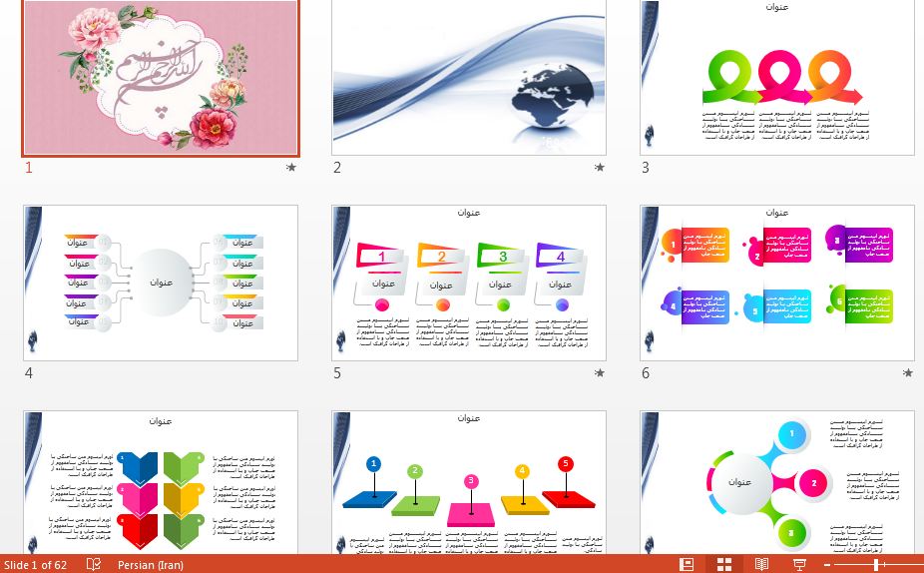The width and height of the screenshot is (924, 573).
Task: Click the zoom out minus button
Action: [x=828, y=564]
